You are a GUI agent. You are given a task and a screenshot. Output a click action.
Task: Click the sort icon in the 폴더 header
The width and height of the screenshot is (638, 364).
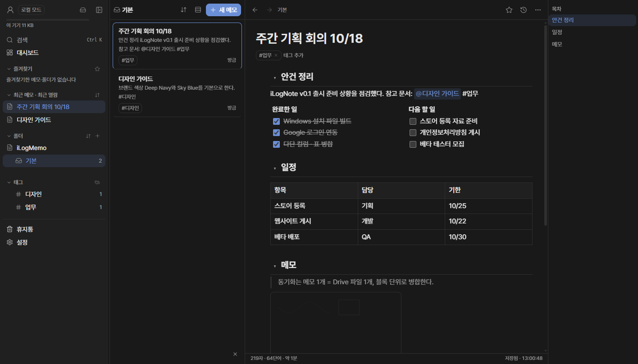88,136
